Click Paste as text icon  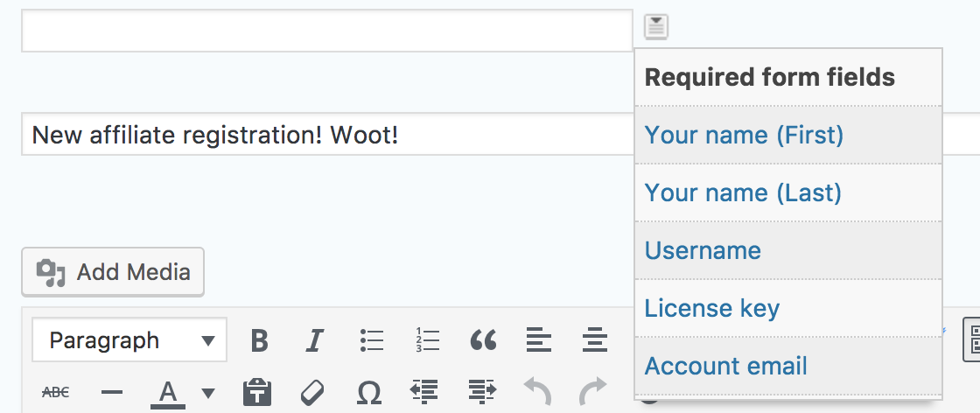click(x=257, y=392)
